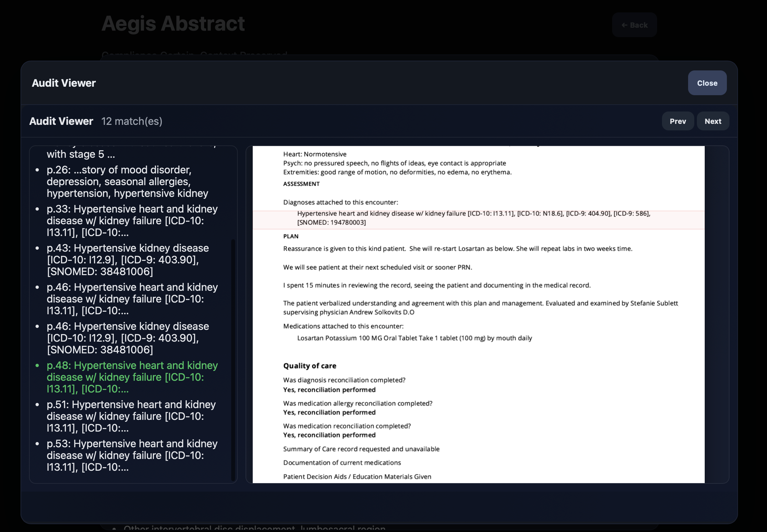The width and height of the screenshot is (767, 532).
Task: Select the p.33 Hypertensive heart and kidney match
Action: tap(132, 221)
